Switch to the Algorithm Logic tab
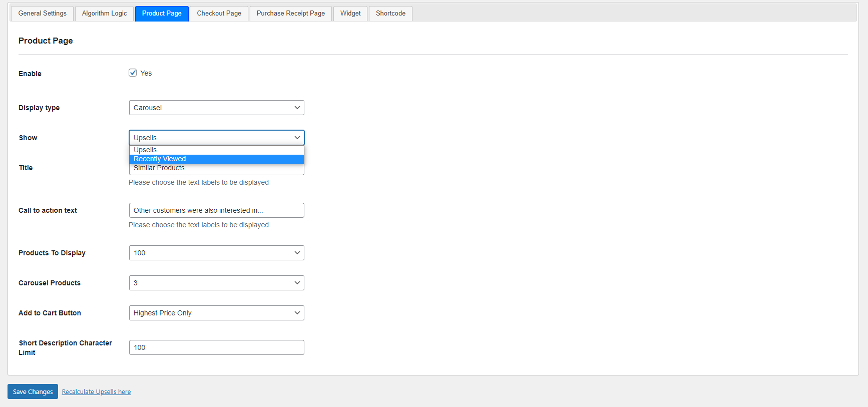Image resolution: width=868 pixels, height=407 pixels. click(105, 14)
